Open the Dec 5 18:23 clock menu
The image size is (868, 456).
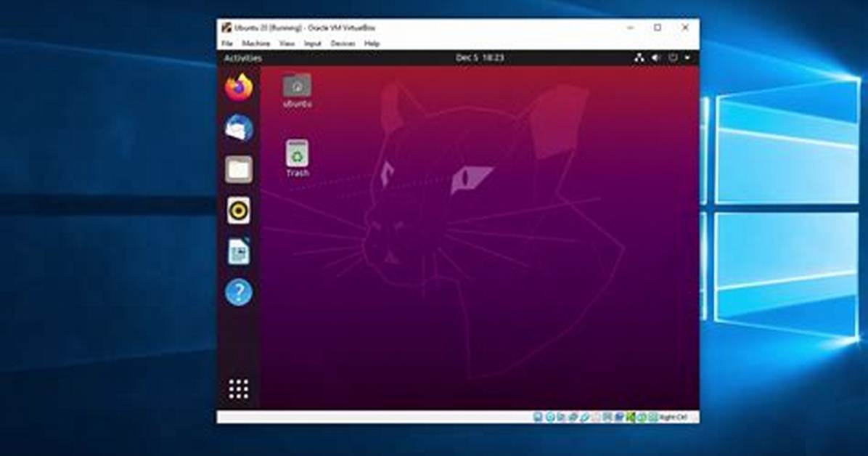480,57
